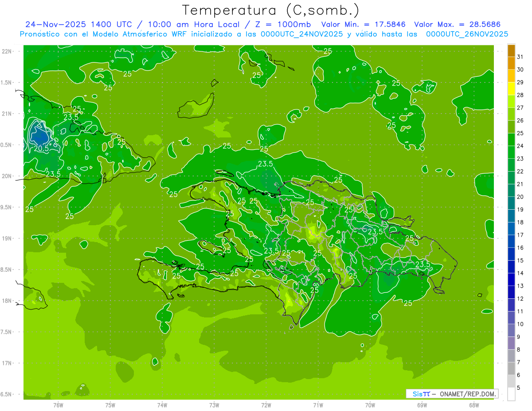Select the "24-Nov-2025 1400 UTC" date text
This screenshot has height=411, width=532.
[79, 24]
